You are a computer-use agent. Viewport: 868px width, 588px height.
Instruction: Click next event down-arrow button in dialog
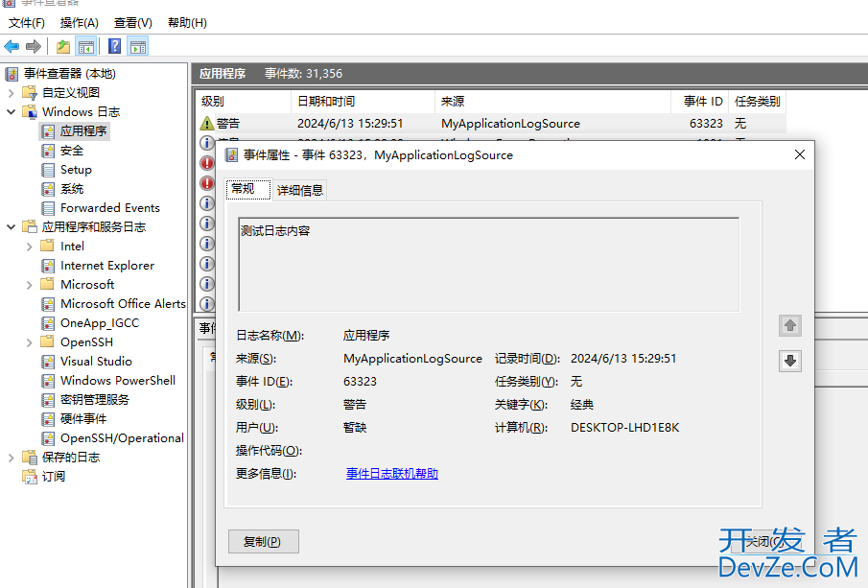click(790, 361)
